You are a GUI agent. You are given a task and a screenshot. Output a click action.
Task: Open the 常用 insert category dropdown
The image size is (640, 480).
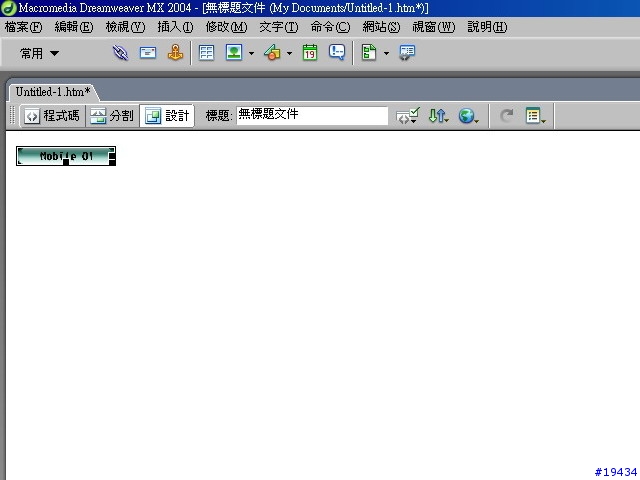[40, 53]
